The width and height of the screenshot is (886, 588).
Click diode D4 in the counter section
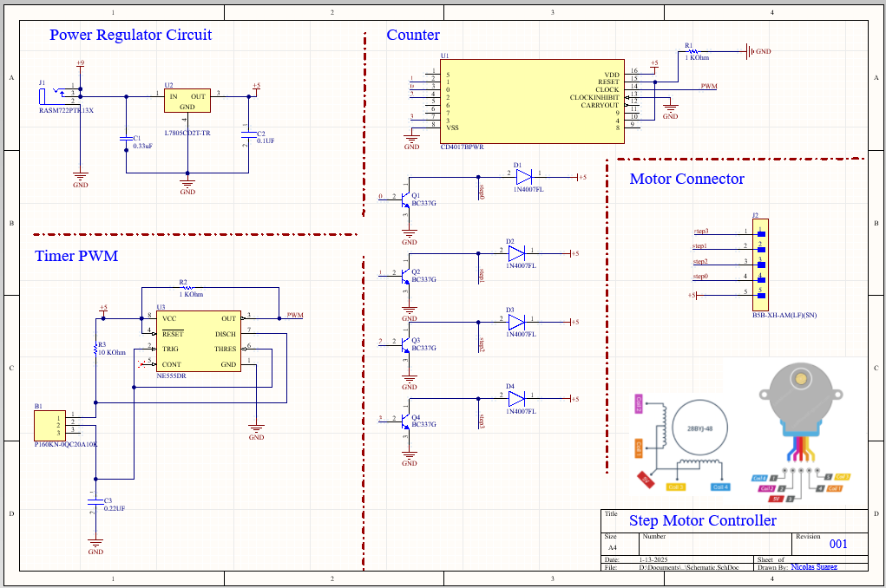(x=516, y=399)
